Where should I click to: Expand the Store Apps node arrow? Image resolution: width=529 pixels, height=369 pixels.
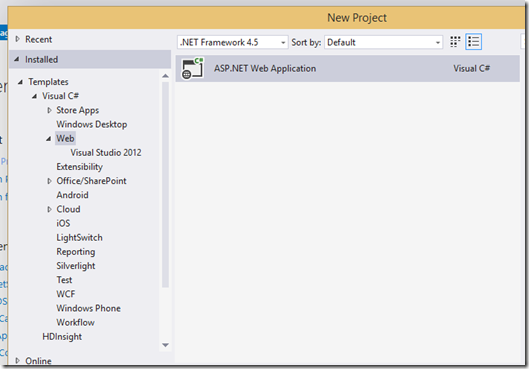pos(49,110)
